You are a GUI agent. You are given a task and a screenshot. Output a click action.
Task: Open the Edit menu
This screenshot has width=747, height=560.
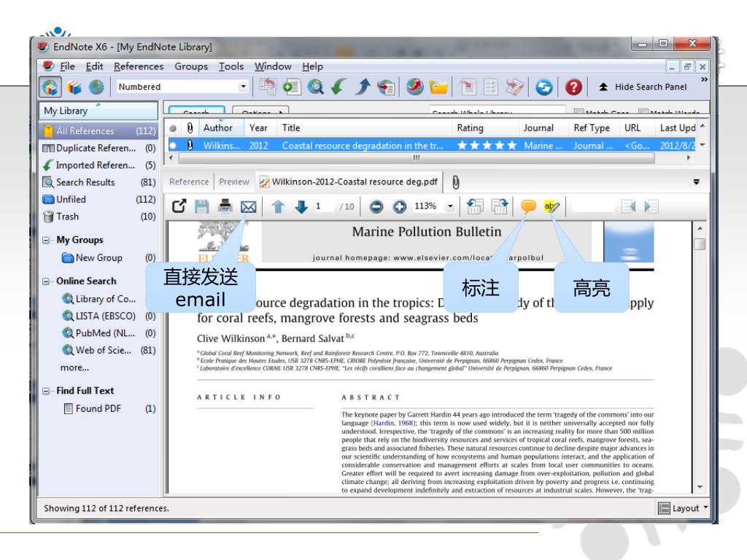coord(94,66)
